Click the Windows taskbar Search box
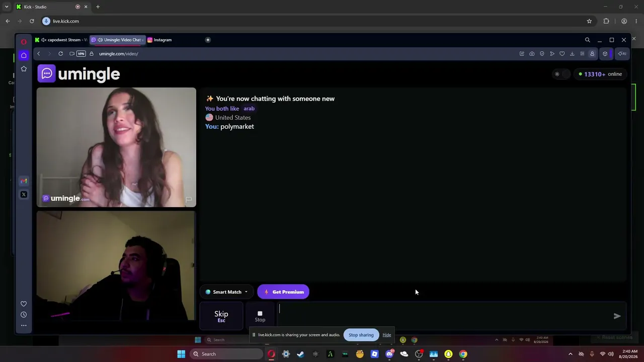This screenshot has width=644, height=362. pos(226,354)
